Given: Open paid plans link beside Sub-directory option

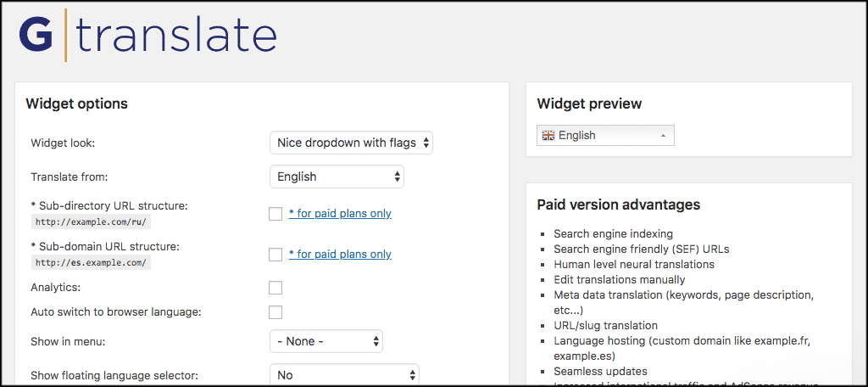Looking at the screenshot, I should 340,214.
